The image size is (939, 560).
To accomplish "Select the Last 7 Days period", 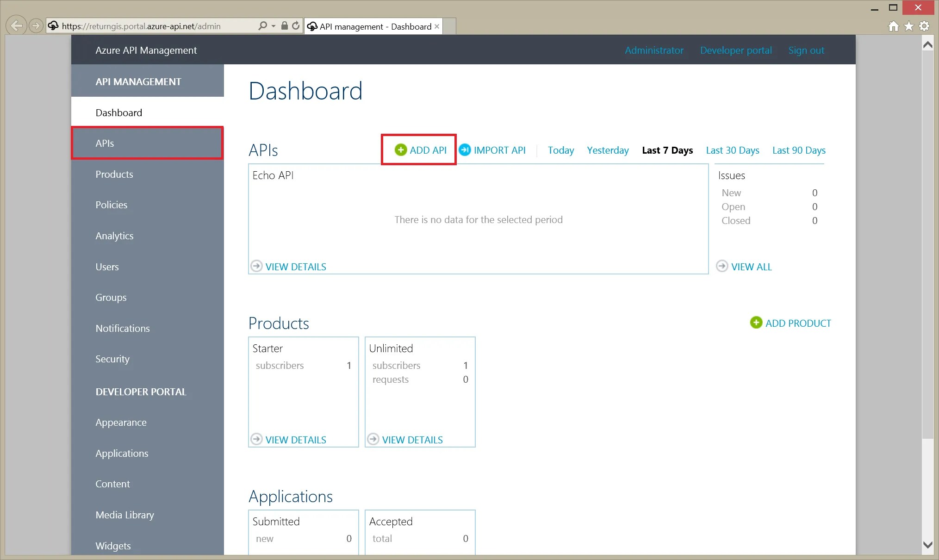I will (x=667, y=150).
